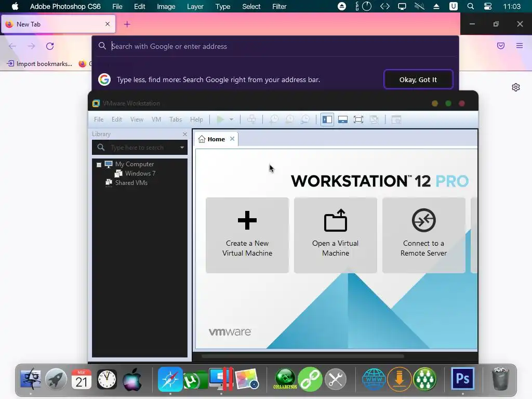532x399 pixels.
Task: Open the VMware File menu
Action: (99, 119)
